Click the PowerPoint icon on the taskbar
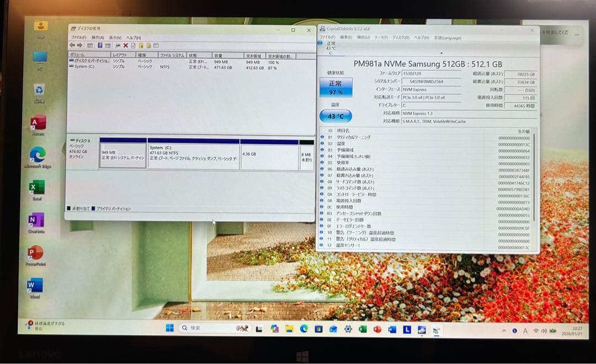 coord(377,329)
